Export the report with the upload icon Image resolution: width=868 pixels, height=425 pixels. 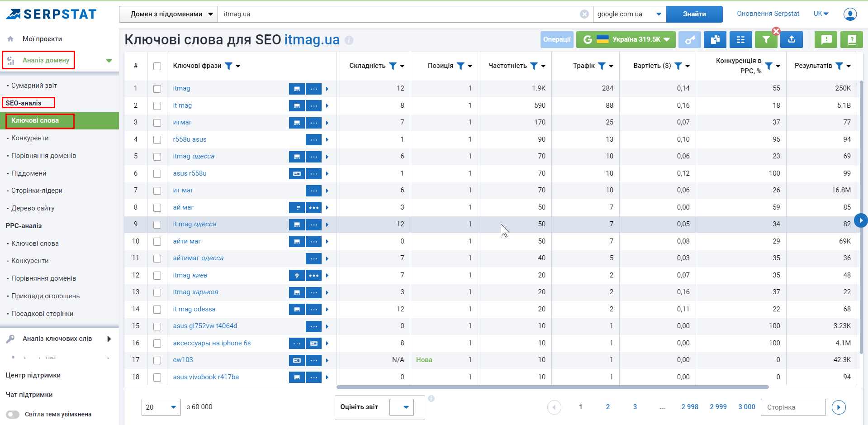click(792, 40)
